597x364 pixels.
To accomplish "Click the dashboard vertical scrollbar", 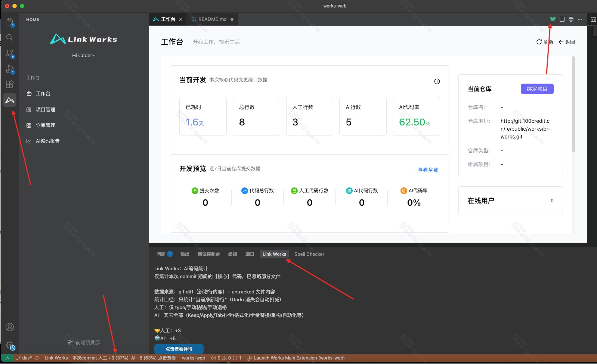I will pos(573,105).
